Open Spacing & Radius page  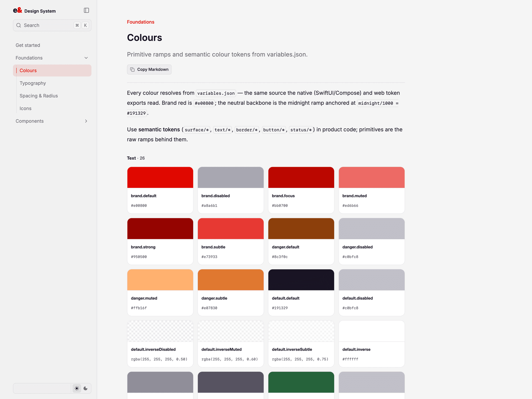click(x=39, y=96)
